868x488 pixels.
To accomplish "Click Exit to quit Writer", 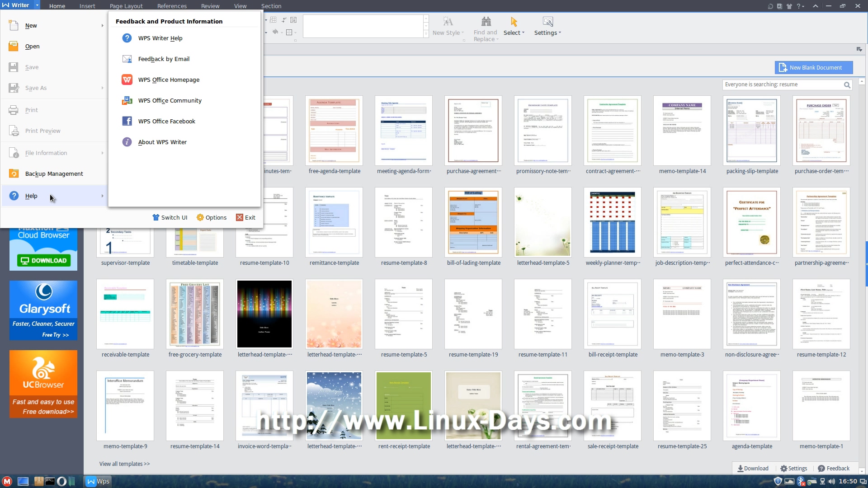I will pos(246,217).
